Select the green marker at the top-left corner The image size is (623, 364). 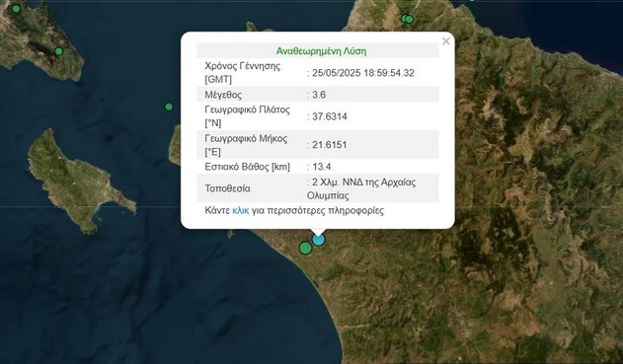[16, 9]
